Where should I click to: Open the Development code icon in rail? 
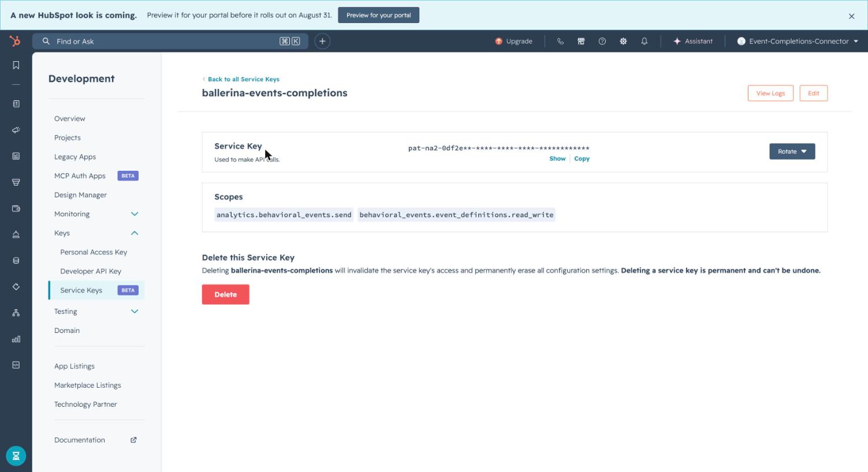pyautogui.click(x=16, y=365)
